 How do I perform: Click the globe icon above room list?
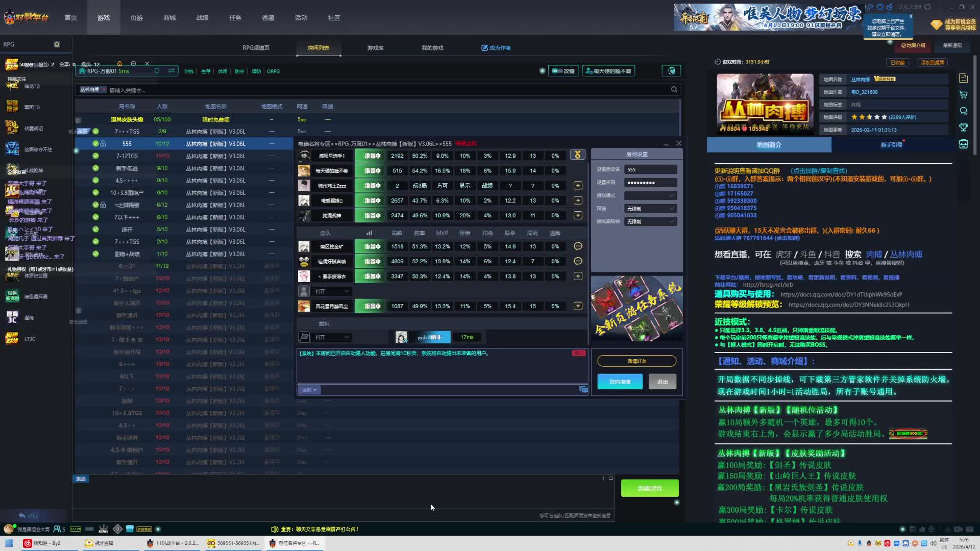pyautogui.click(x=671, y=71)
